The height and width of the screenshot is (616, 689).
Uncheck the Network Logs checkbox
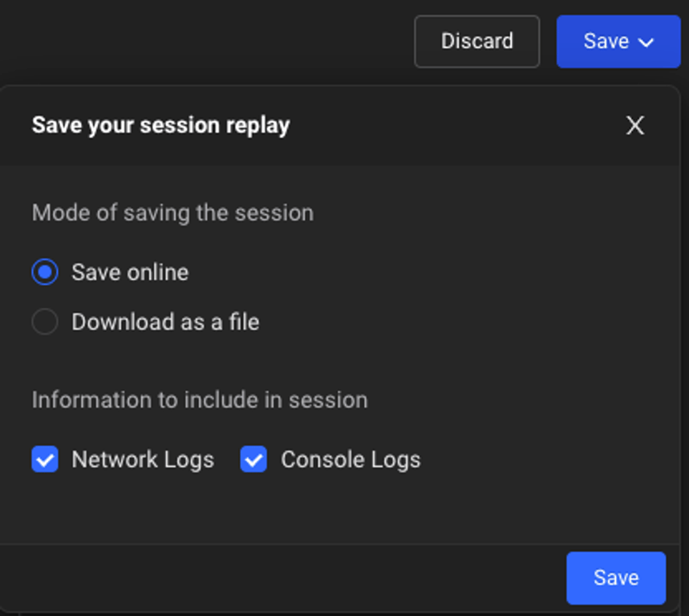(x=45, y=460)
